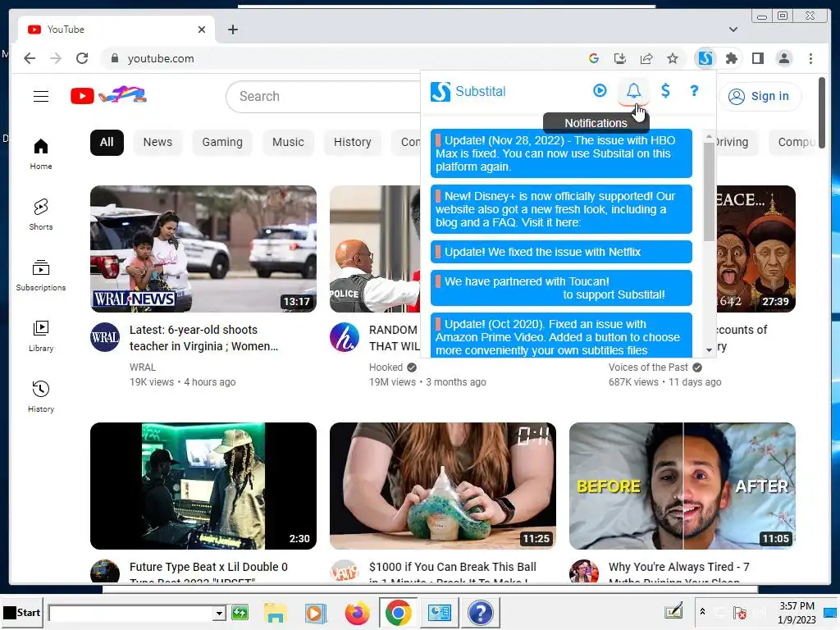Viewport: 840px width, 630px height.
Task: Click the Start button
Action: click(x=22, y=612)
